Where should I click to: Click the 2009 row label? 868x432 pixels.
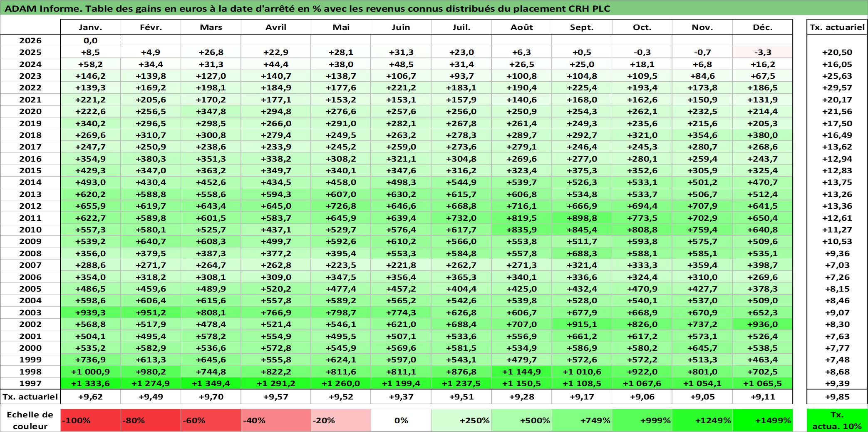tap(30, 241)
